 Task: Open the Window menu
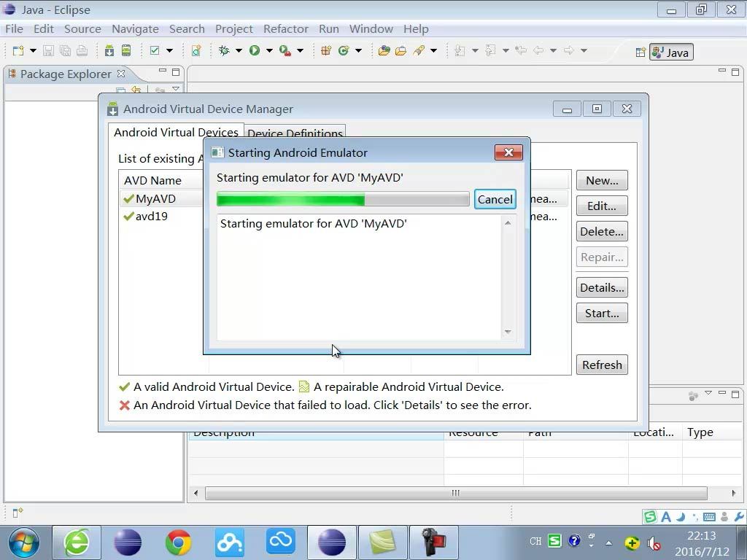(371, 29)
